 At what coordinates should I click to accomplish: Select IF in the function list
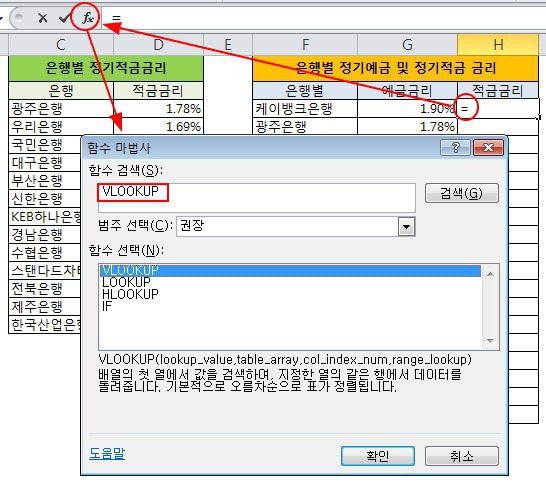[290, 306]
